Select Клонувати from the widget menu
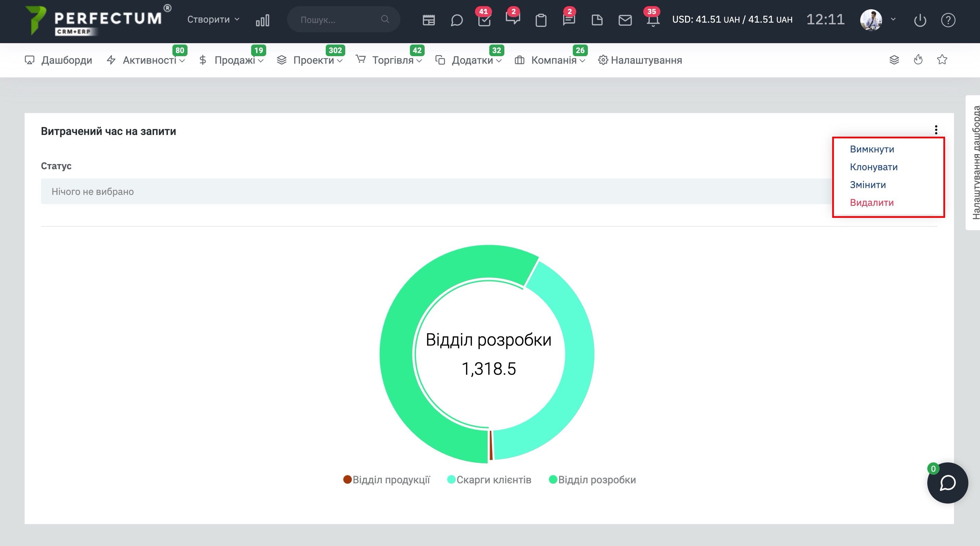The height and width of the screenshot is (546, 980). (x=874, y=167)
